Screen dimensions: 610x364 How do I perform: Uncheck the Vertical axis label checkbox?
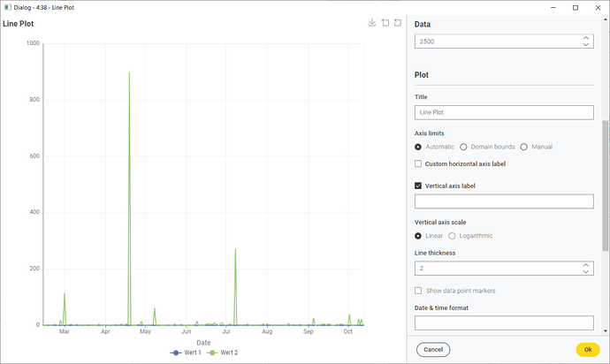coord(418,186)
